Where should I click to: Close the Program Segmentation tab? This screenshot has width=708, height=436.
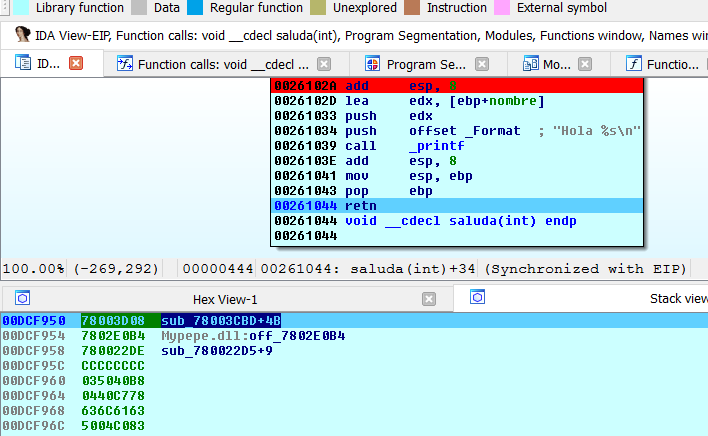481,64
